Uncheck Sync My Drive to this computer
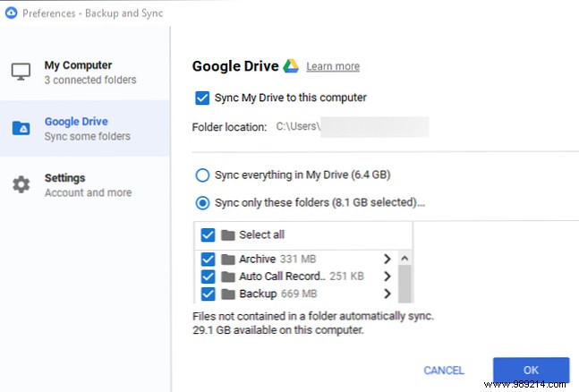Screen dimensions: 579x392 pos(202,98)
